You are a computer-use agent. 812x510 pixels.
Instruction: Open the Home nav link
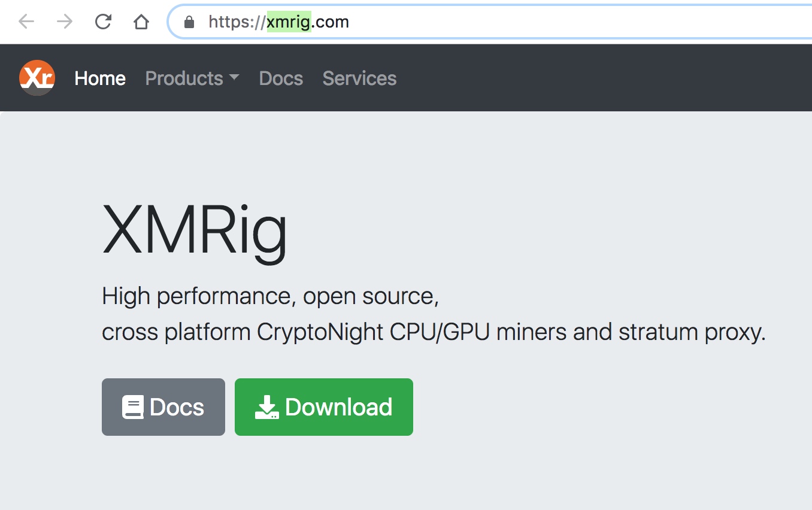point(100,78)
